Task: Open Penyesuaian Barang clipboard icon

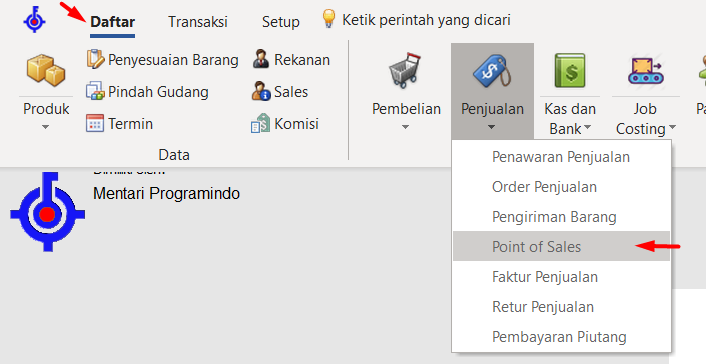Action: (x=95, y=59)
